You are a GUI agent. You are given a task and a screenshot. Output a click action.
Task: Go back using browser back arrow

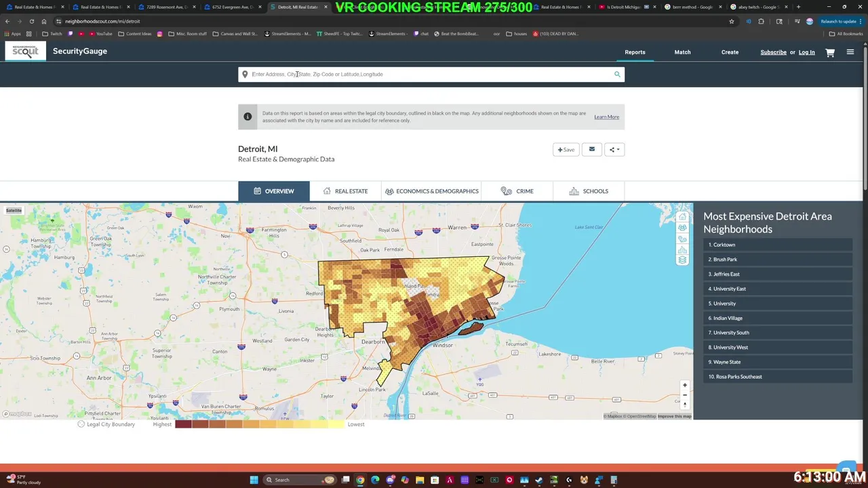pyautogui.click(x=7, y=21)
